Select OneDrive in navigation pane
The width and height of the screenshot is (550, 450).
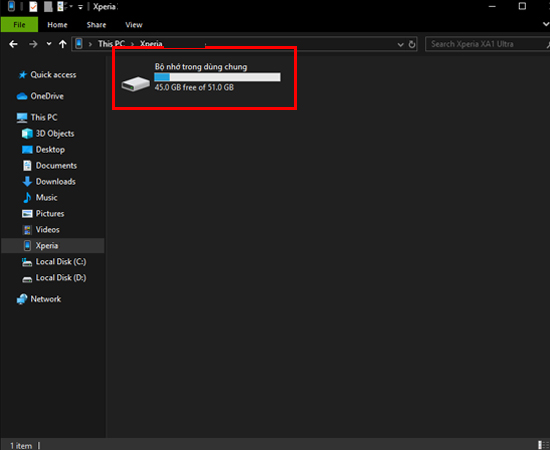coord(40,96)
